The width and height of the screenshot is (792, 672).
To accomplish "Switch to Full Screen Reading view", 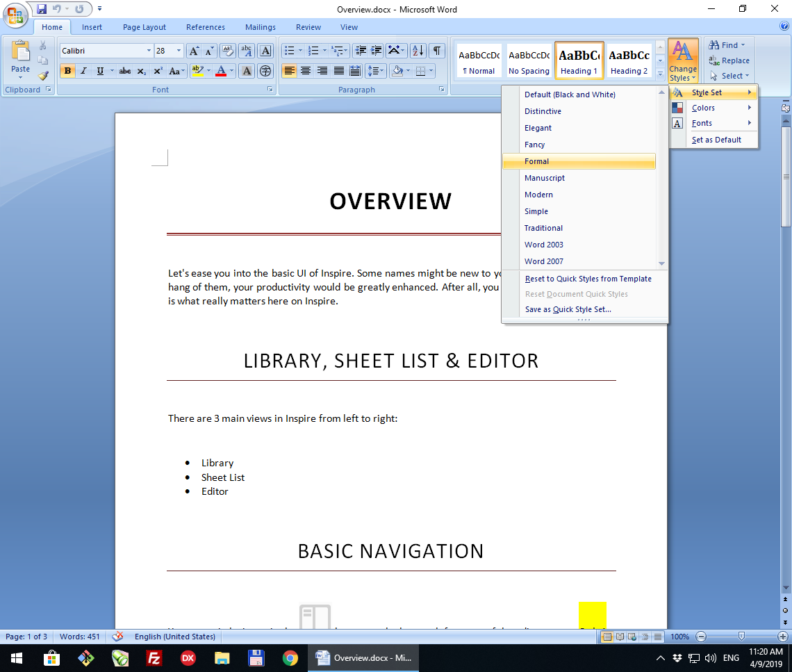I will (620, 637).
